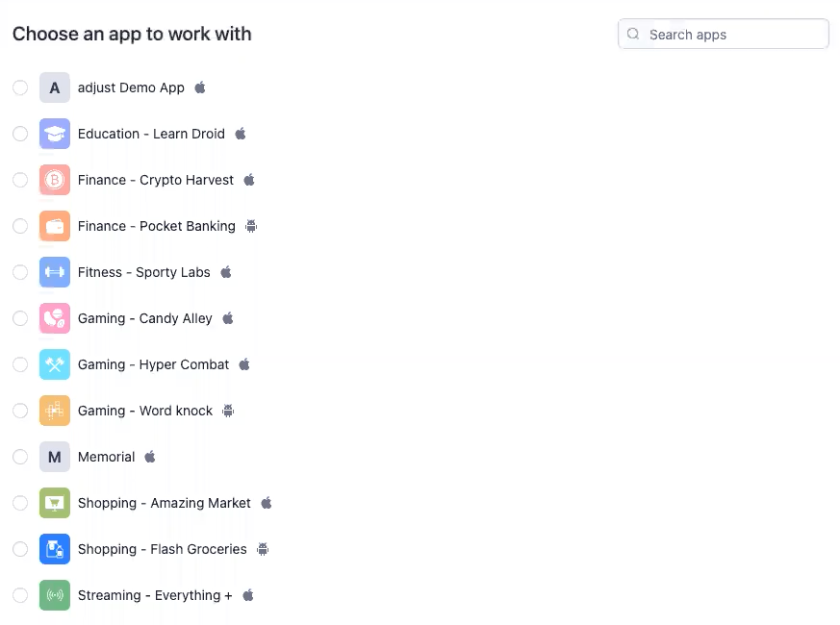Click the Streaming - Everything + label
The width and height of the screenshot is (840, 625).
155,595
